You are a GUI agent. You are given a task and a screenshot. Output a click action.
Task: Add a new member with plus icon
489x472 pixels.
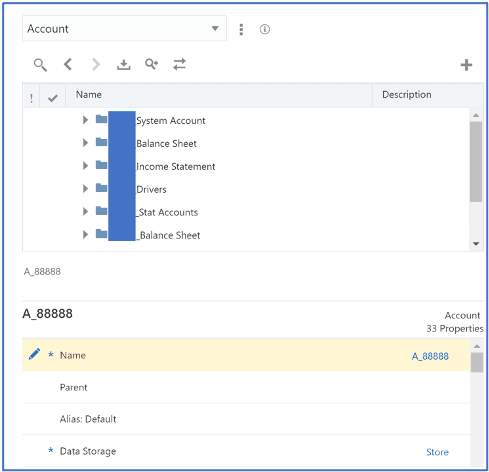click(x=466, y=65)
